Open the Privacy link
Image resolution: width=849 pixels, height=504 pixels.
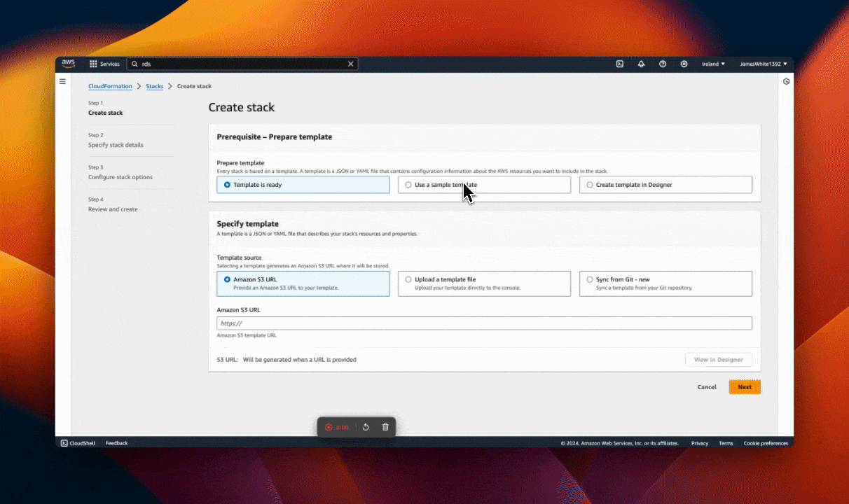pyautogui.click(x=700, y=443)
